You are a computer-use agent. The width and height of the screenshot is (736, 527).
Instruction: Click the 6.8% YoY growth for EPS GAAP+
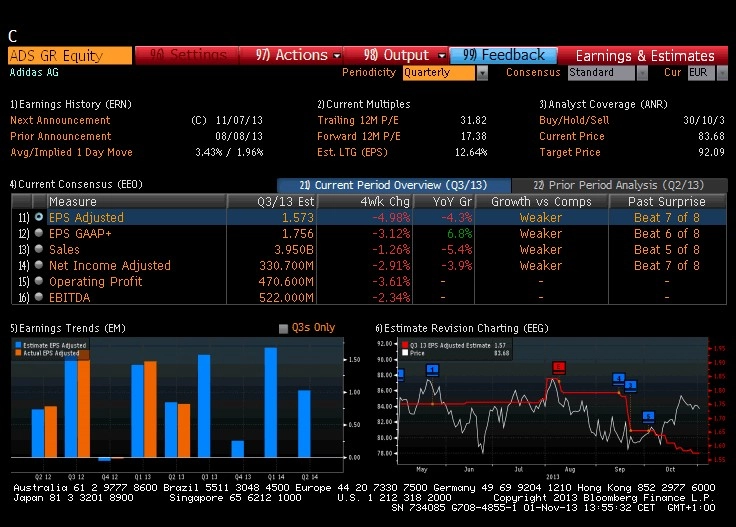point(459,233)
